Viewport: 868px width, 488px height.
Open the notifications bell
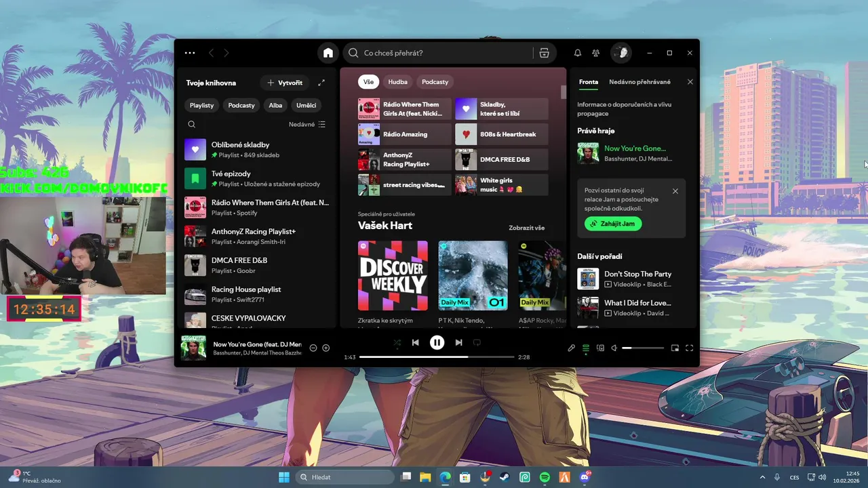pyautogui.click(x=578, y=53)
